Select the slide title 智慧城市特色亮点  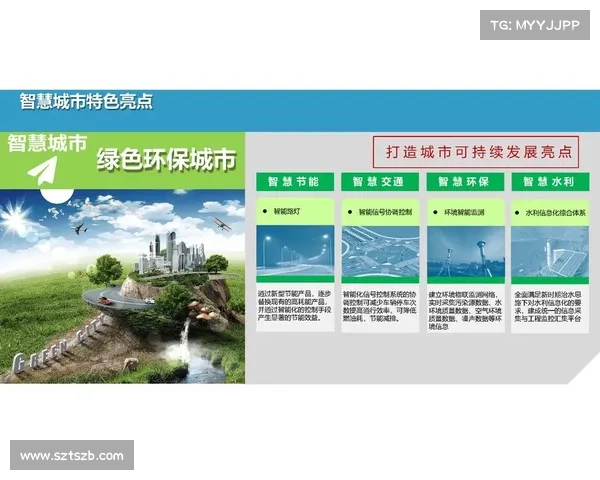coord(86,101)
